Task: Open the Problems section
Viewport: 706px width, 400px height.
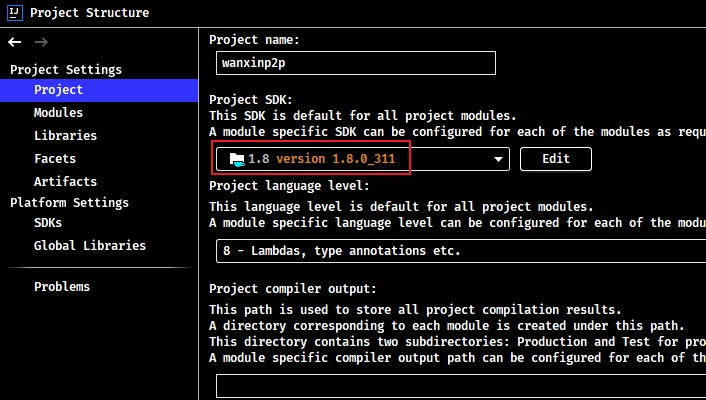Action: (62, 286)
